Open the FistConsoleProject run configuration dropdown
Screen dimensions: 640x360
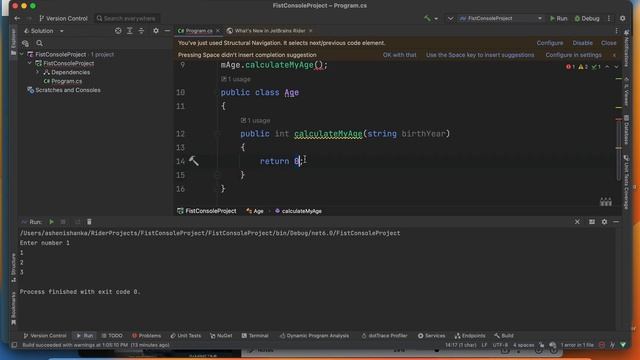click(x=501, y=18)
